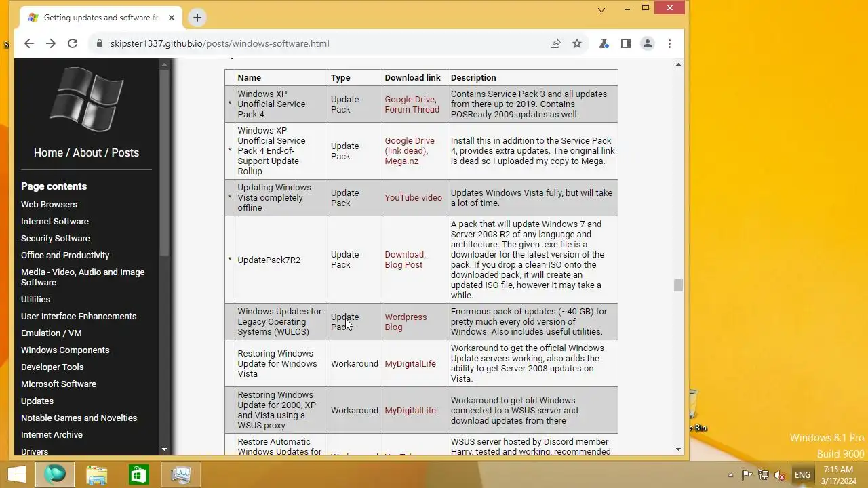Go back with browser back arrow

tap(28, 43)
